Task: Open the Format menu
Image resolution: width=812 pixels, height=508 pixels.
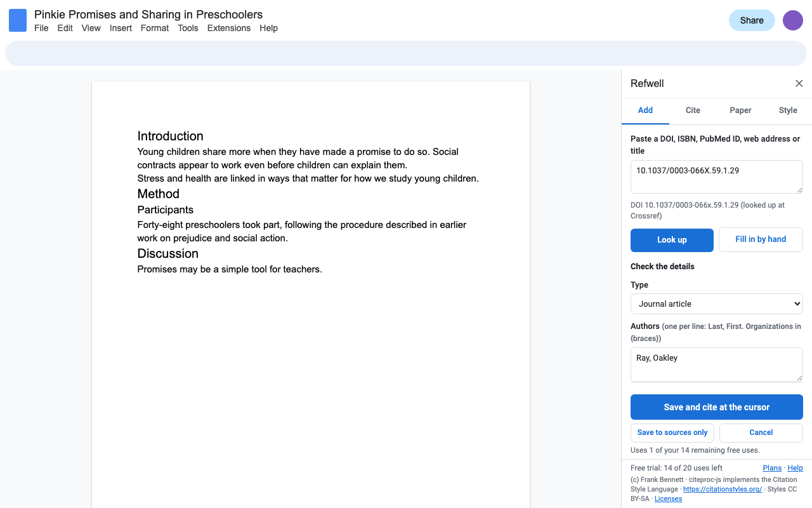Action: click(155, 28)
